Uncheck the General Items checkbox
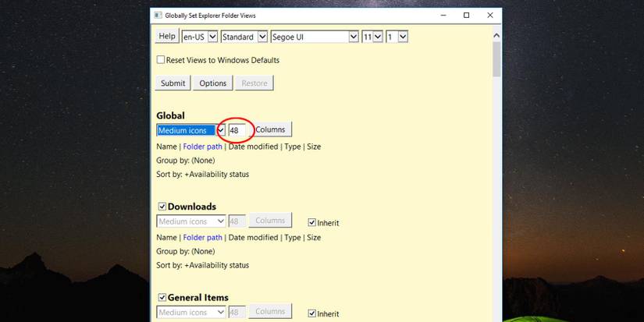This screenshot has width=644, height=322. tap(162, 297)
